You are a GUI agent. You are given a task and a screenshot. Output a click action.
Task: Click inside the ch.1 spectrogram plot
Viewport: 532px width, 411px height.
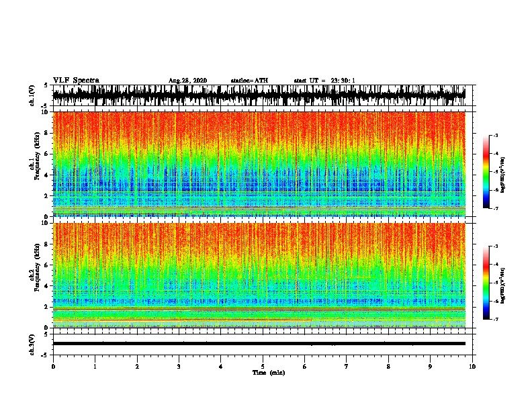click(259, 164)
